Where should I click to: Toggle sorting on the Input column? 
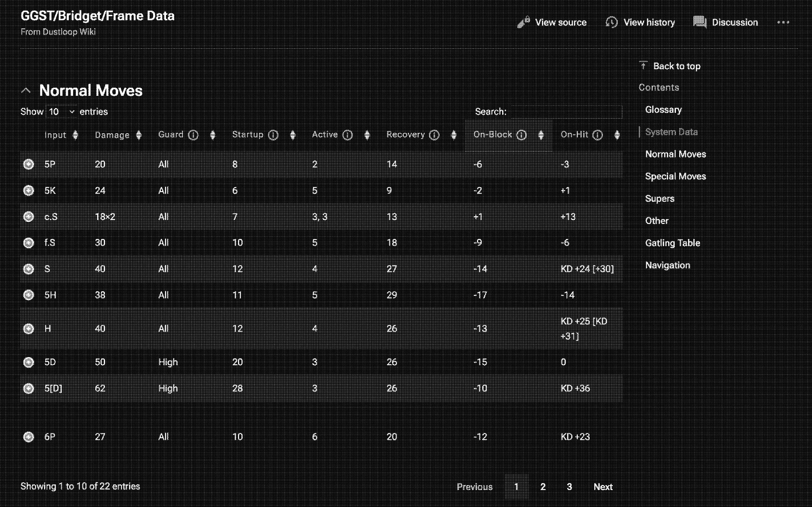point(76,135)
